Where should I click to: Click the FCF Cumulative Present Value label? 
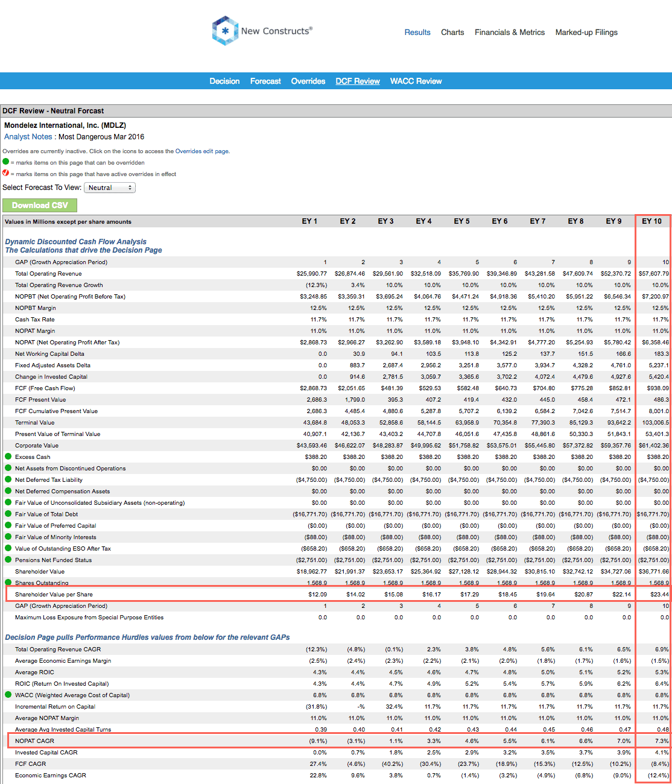point(56,411)
